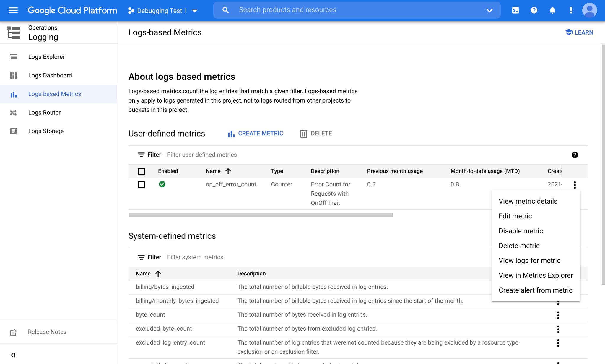This screenshot has height=364, width=605.
Task: Sort user-defined metrics by Name arrow
Action: [228, 171]
